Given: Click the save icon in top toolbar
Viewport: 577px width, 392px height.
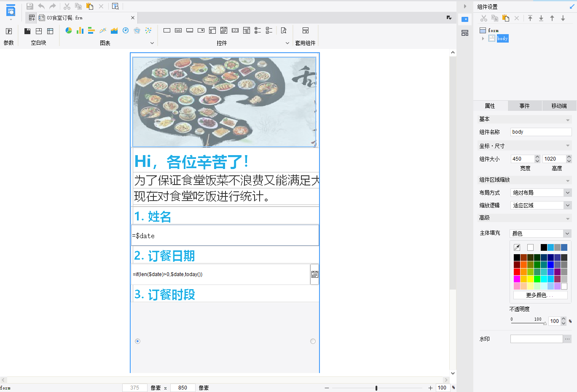Looking at the screenshot, I should tap(30, 6).
